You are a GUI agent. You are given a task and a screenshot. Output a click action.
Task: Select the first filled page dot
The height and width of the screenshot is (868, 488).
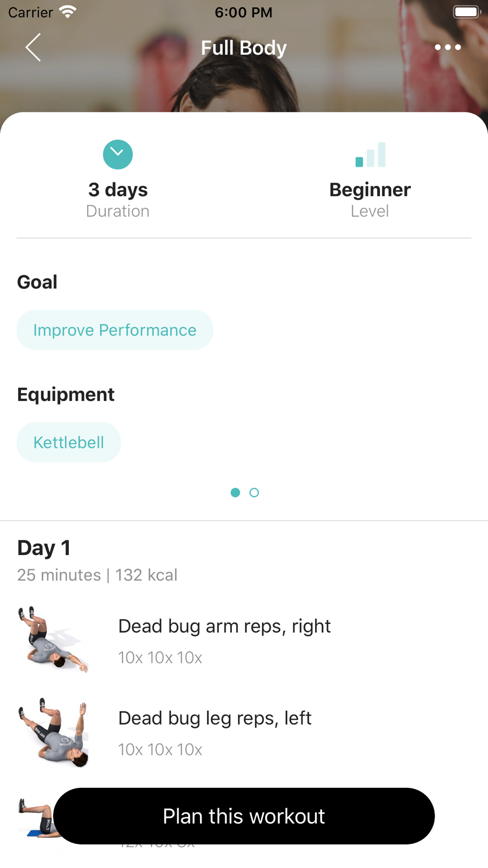235,493
